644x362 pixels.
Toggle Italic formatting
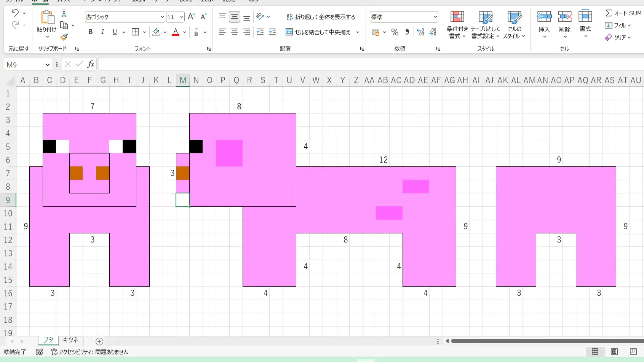(x=102, y=32)
